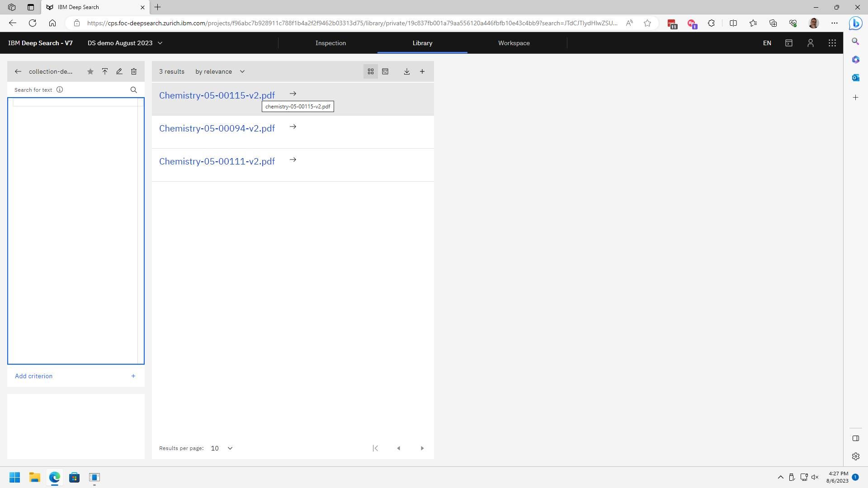Click the plus next to Add criterion

point(133,376)
